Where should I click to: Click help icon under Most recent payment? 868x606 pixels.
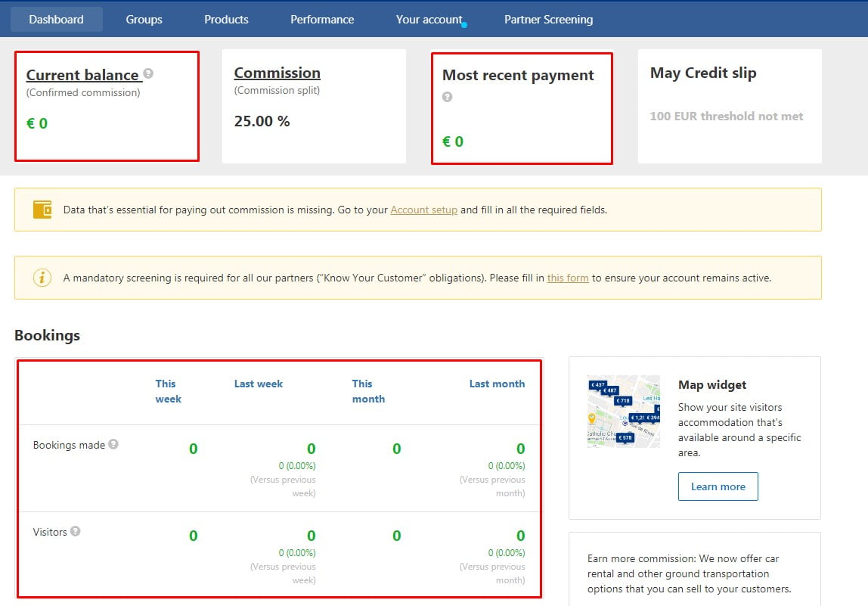pos(448,97)
